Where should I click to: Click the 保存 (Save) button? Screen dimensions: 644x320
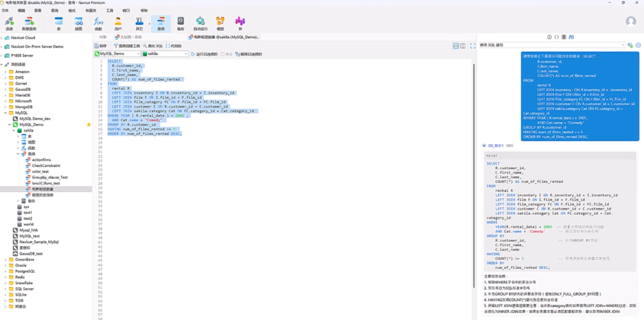point(101,46)
